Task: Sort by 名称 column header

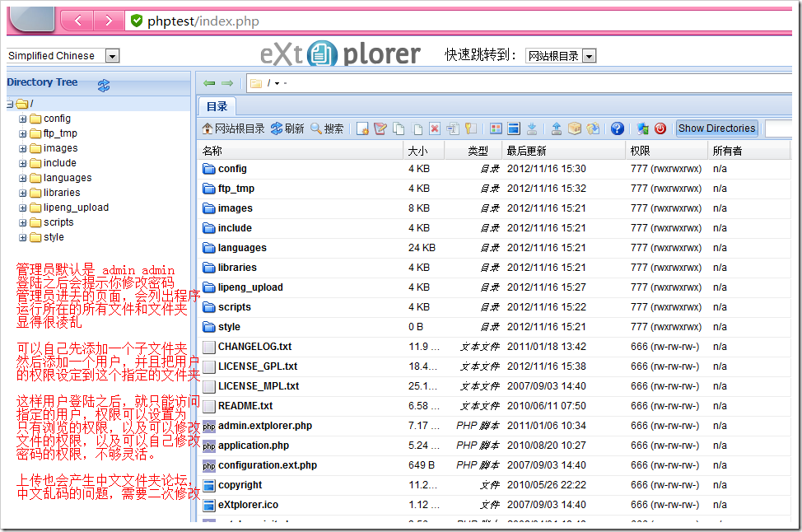Action: coord(301,151)
